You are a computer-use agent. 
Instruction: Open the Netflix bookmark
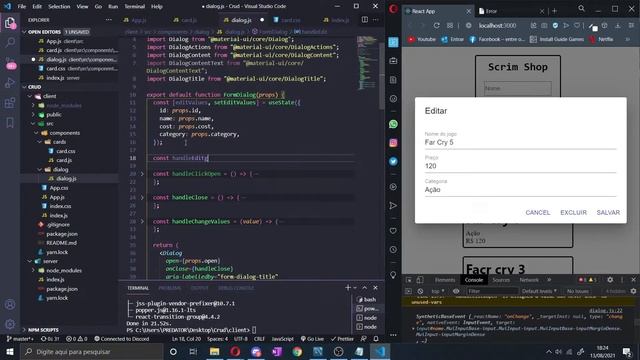[601, 40]
